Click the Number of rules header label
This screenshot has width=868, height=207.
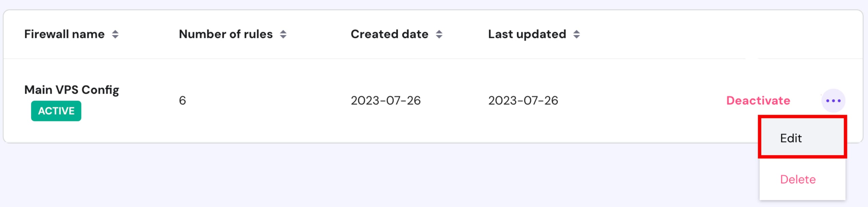(226, 34)
